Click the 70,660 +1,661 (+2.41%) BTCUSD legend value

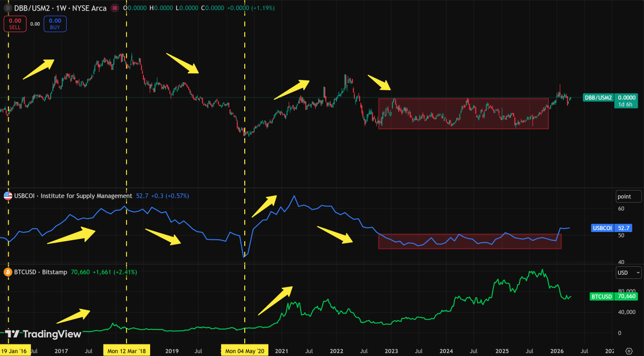pos(104,272)
